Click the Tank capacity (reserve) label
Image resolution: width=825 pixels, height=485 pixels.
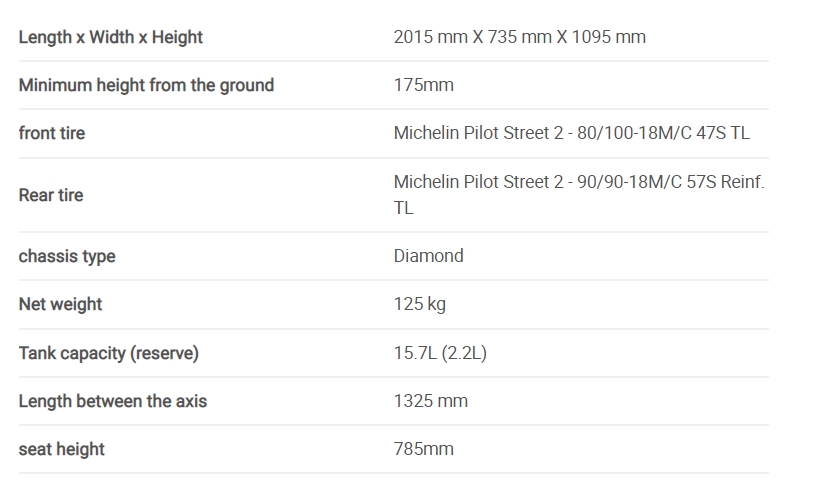click(x=108, y=353)
